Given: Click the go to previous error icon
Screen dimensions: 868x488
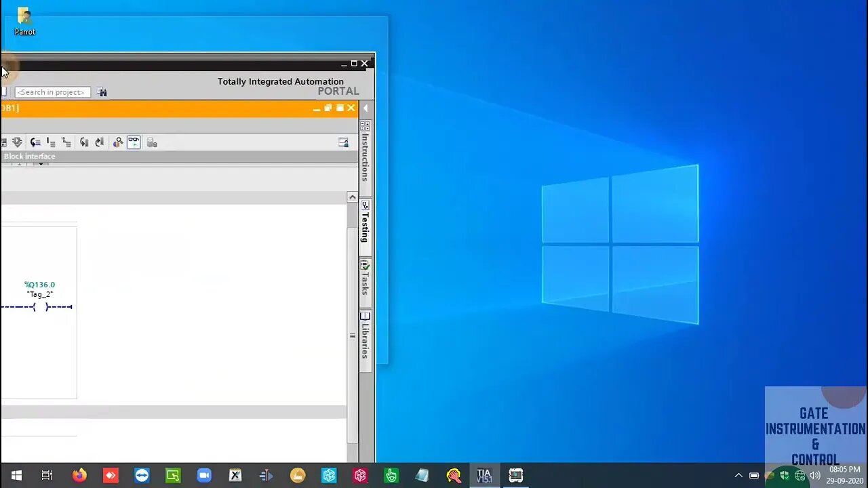Looking at the screenshot, I should pos(100,142).
